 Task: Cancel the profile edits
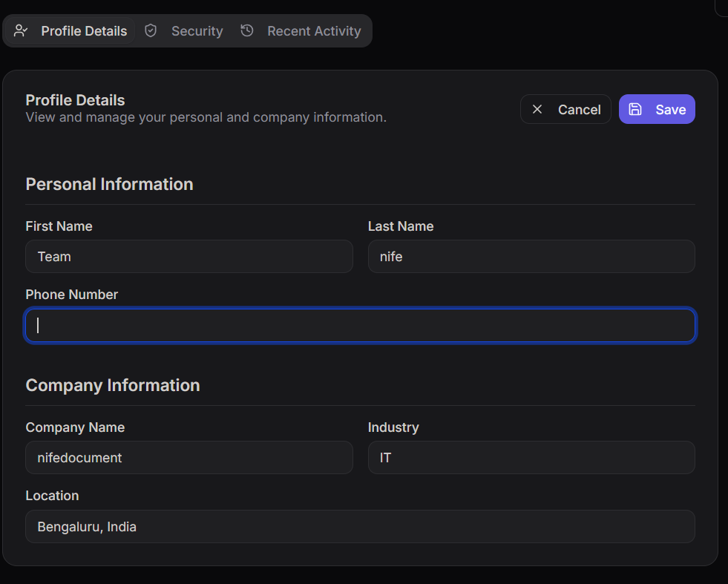[565, 109]
